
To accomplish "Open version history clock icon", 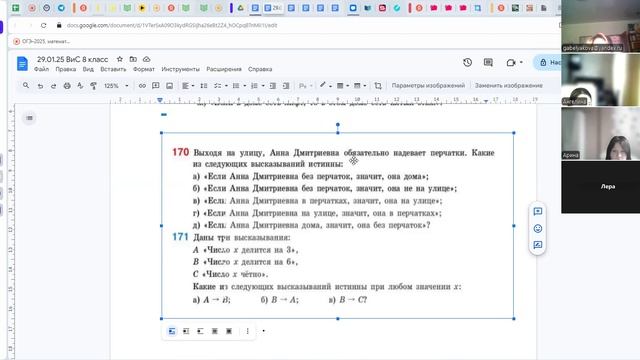I will coord(467,62).
